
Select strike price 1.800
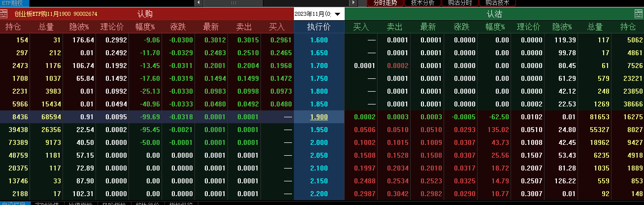(319, 91)
